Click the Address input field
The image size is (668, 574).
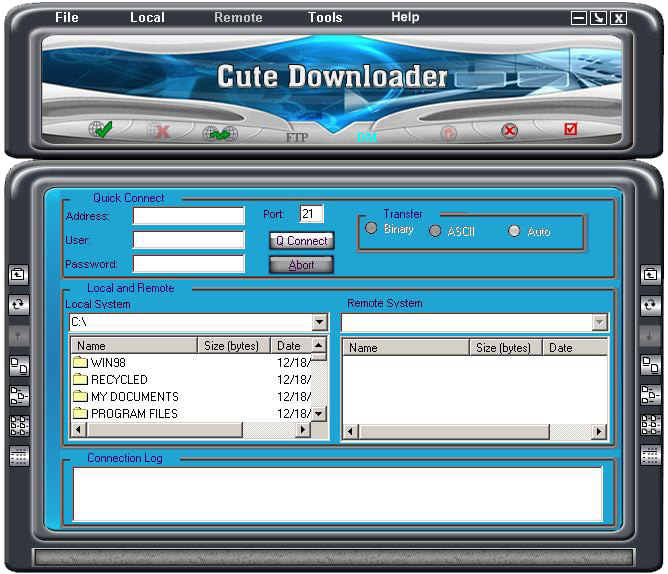coord(189,216)
